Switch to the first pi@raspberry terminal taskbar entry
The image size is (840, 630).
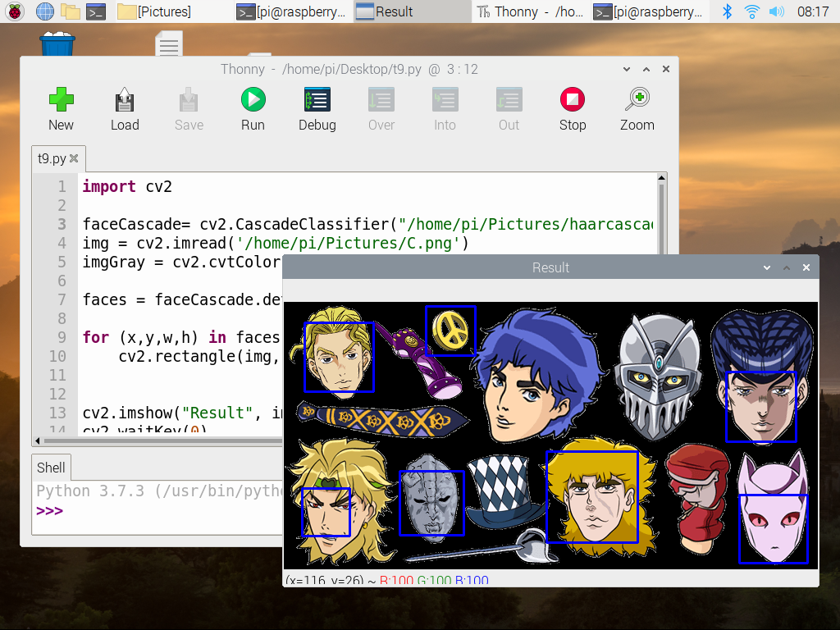coord(291,11)
